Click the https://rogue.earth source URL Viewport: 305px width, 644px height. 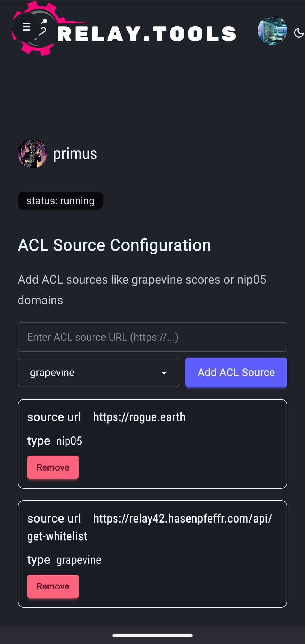[x=139, y=417]
